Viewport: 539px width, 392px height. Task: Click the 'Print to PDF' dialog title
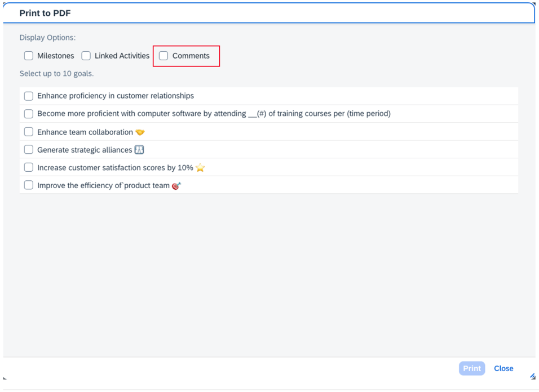45,13
